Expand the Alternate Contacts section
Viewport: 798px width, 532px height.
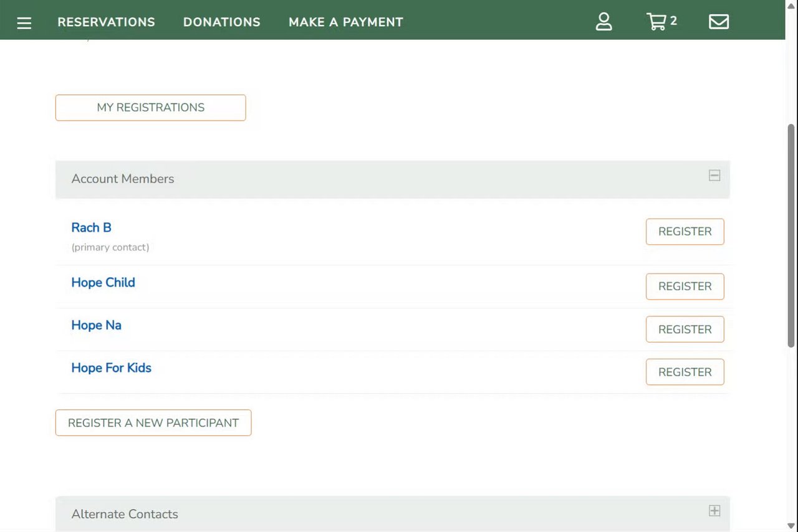point(714,511)
